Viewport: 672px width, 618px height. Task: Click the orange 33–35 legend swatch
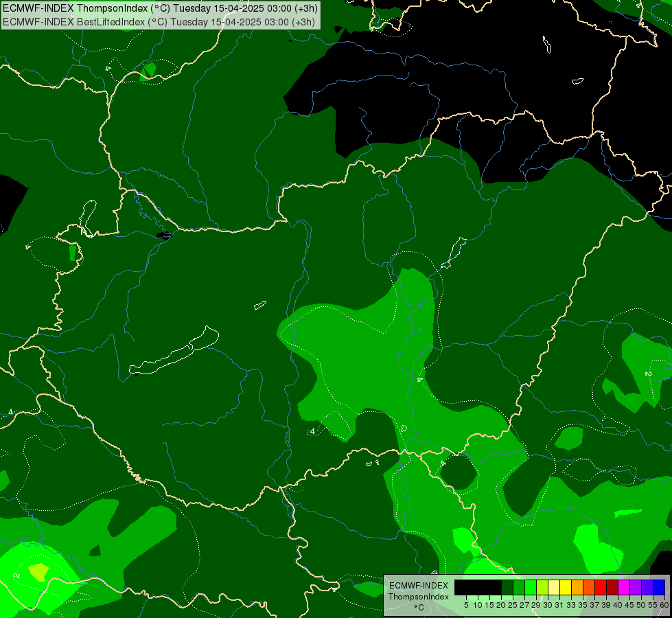[x=577, y=587]
